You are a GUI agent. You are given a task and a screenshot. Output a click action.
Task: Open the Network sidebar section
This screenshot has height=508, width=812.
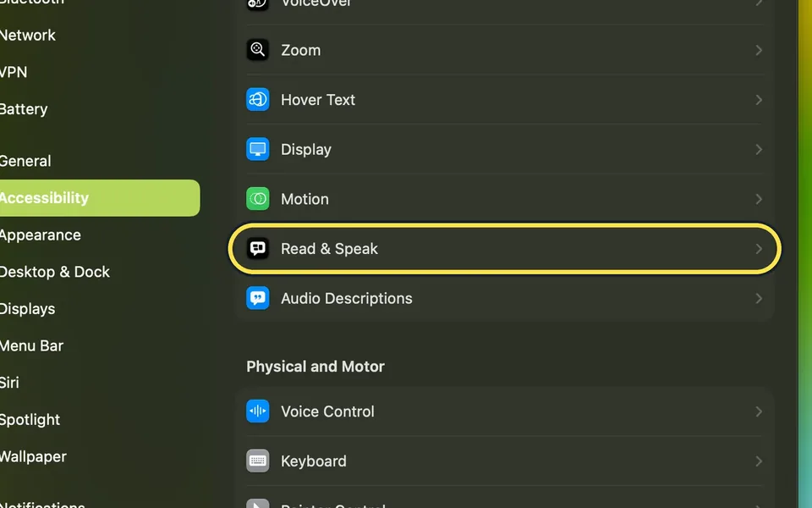[27, 36]
